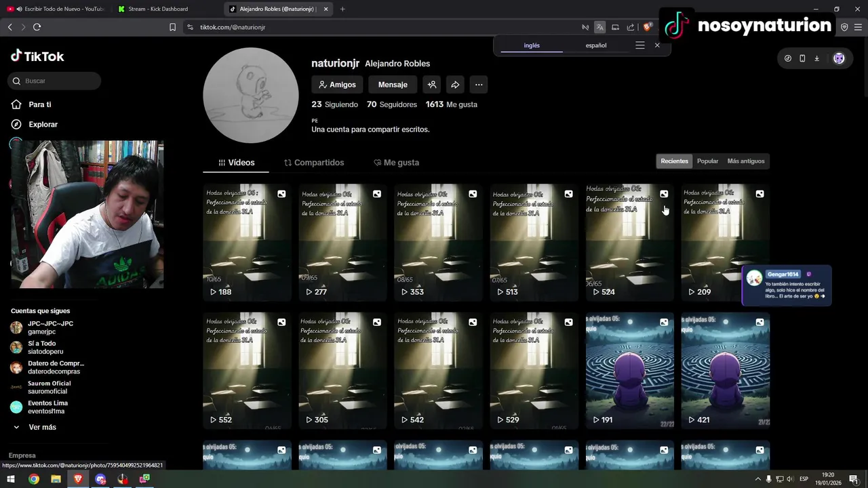The width and height of the screenshot is (868, 488).
Task: Open the post with 524 views
Action: point(630,243)
